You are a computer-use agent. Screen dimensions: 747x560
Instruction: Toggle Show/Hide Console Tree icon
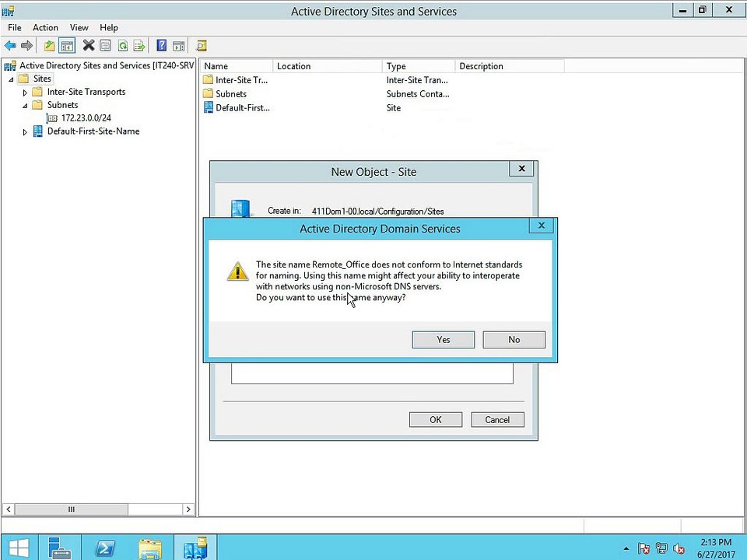[67, 46]
